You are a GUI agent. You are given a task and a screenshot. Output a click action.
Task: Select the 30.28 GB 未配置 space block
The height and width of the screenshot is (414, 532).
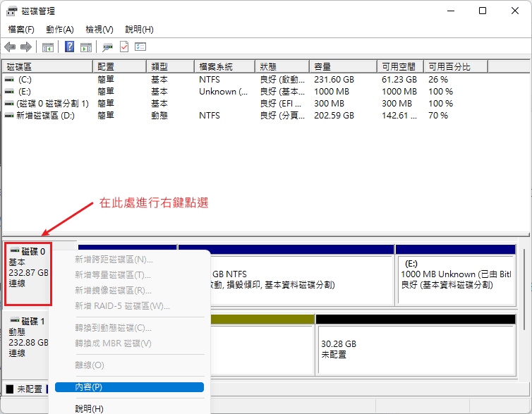pyautogui.click(x=416, y=345)
